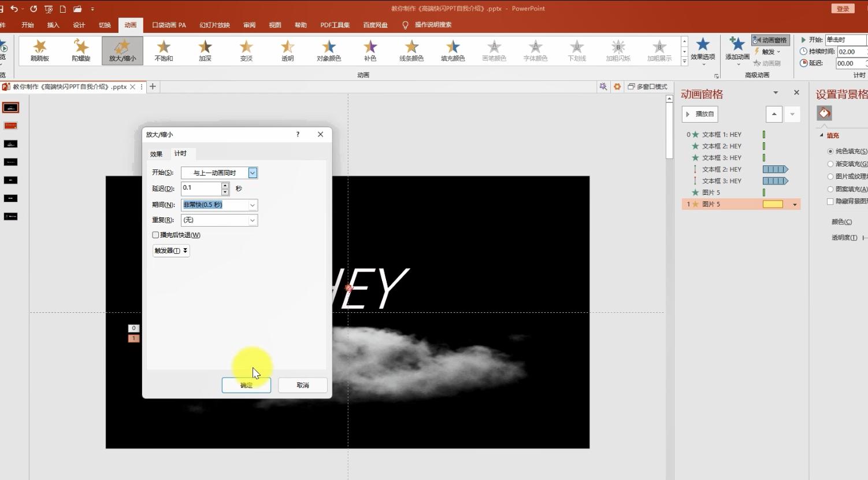The width and height of the screenshot is (868, 480).
Task: Check the 隐藏背景图形 checkbox
Action: pyautogui.click(x=830, y=202)
